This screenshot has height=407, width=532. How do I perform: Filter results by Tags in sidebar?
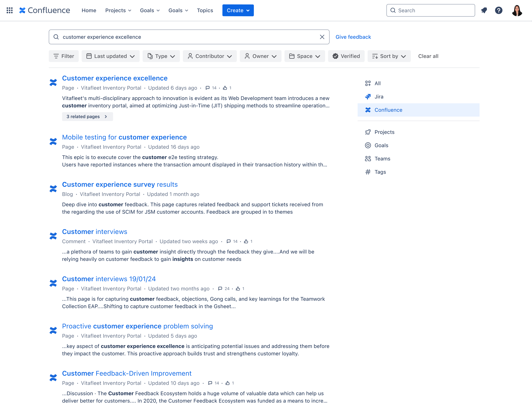[x=418, y=172]
